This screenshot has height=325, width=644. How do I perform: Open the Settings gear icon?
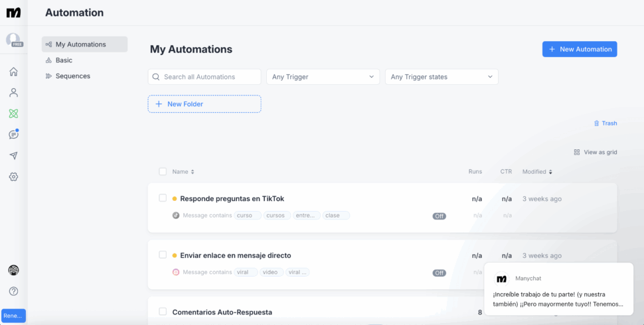pyautogui.click(x=13, y=177)
